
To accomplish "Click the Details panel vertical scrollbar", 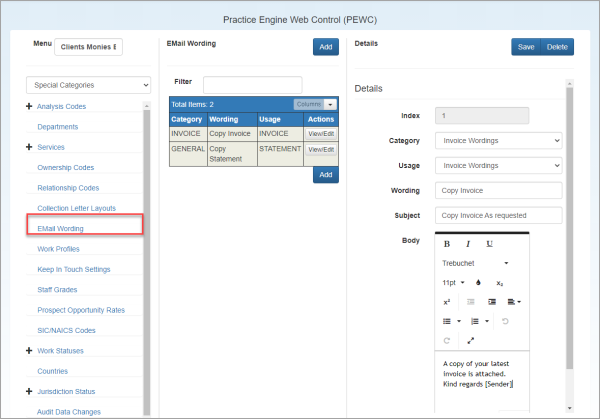I will (x=569, y=228).
